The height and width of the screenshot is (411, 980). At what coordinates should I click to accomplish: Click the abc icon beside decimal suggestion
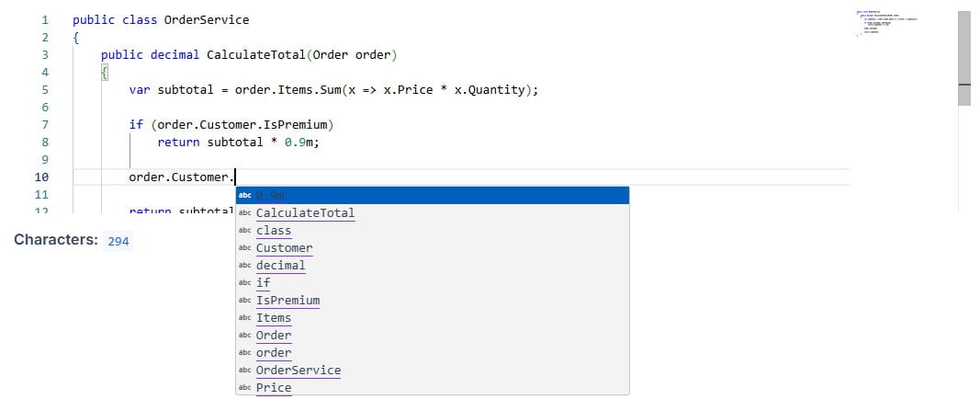(x=244, y=265)
